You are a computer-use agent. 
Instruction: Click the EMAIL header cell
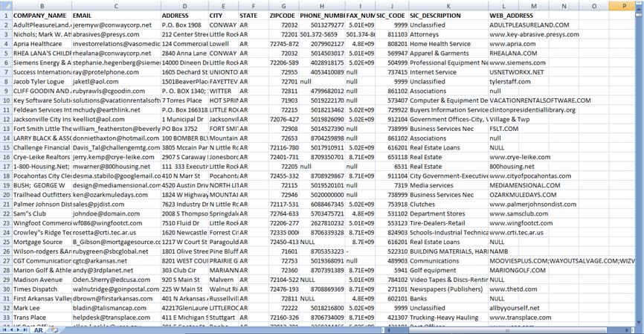pos(116,16)
